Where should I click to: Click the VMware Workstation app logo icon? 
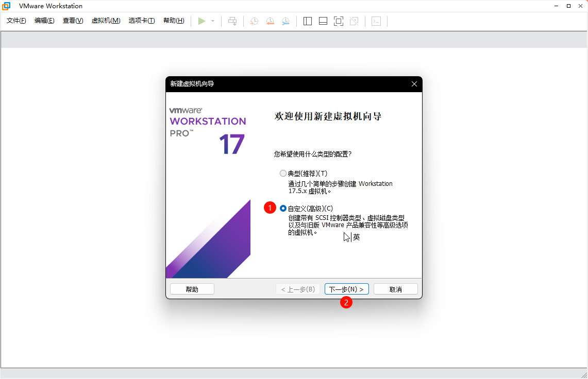pyautogui.click(x=6, y=6)
